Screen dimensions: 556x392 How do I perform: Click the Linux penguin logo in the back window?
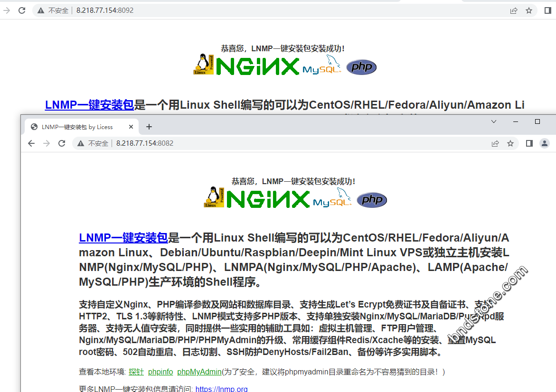coord(203,64)
